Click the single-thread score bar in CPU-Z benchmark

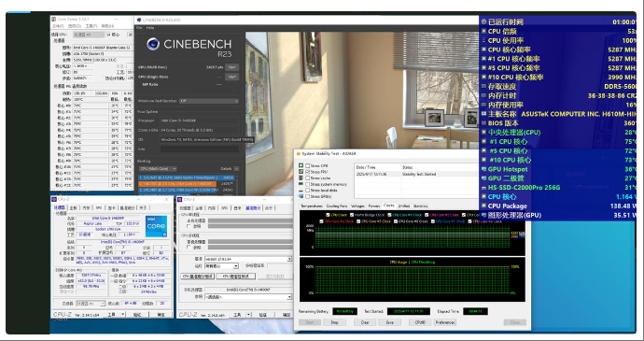[250, 220]
